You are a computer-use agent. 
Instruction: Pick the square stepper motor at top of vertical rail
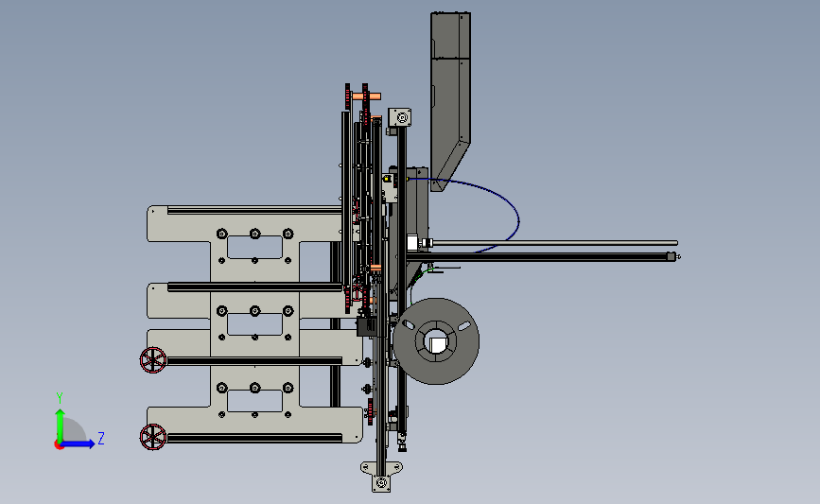(399, 117)
